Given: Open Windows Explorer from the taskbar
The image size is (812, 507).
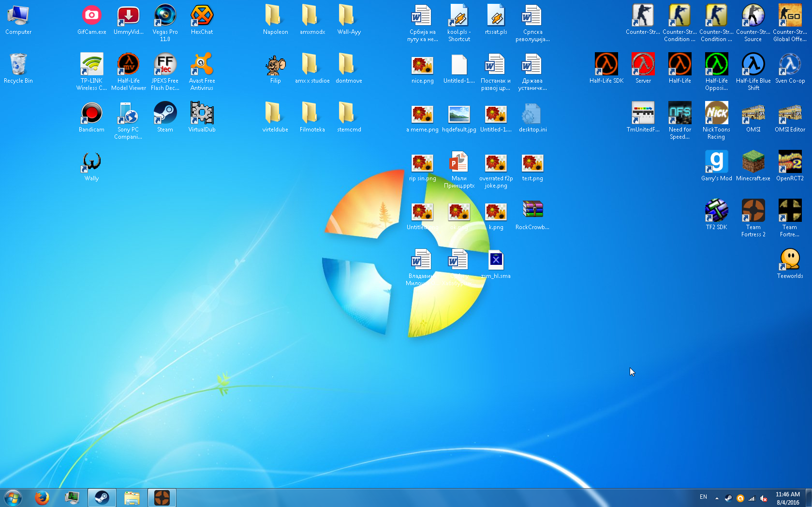Looking at the screenshot, I should point(132,497).
